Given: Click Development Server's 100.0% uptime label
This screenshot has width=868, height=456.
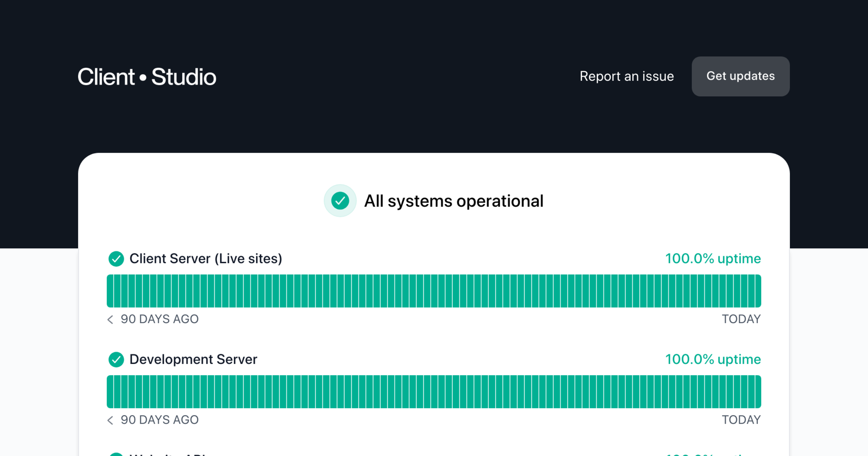Looking at the screenshot, I should click(x=713, y=359).
